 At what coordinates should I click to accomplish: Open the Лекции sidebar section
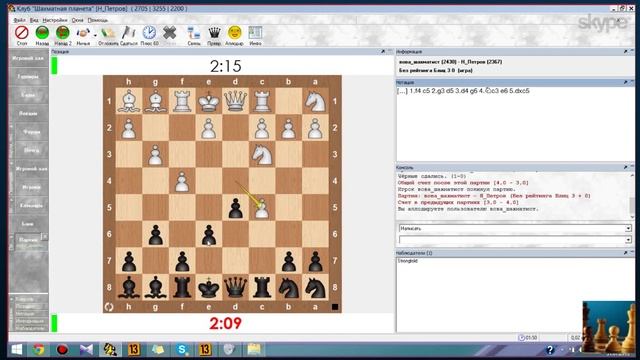coord(28,113)
